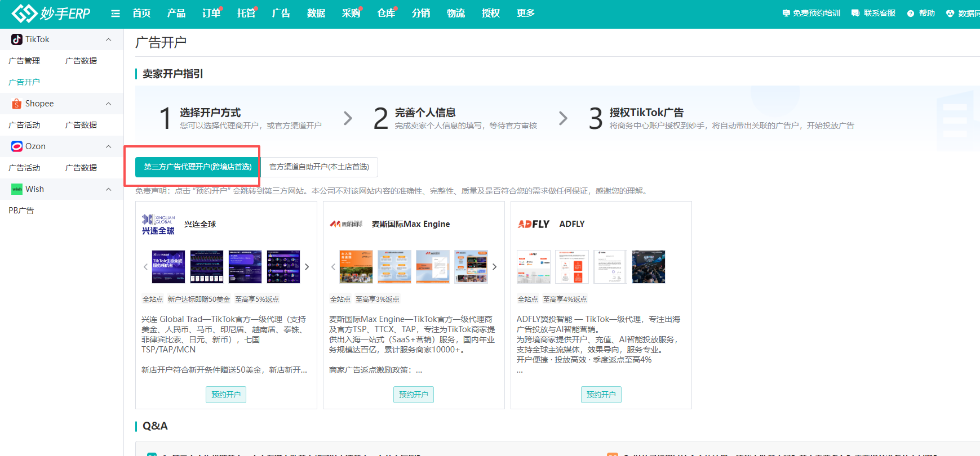This screenshot has width=980, height=456.
Task: Click step 3 授权TikTok广告 heading
Action: 646,113
